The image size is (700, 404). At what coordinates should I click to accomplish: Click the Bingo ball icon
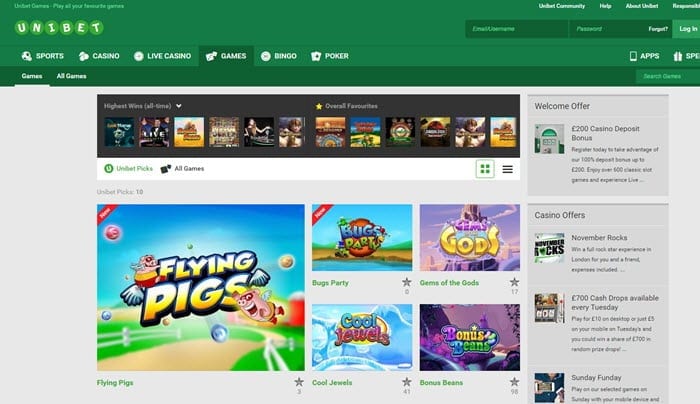pyautogui.click(x=266, y=56)
